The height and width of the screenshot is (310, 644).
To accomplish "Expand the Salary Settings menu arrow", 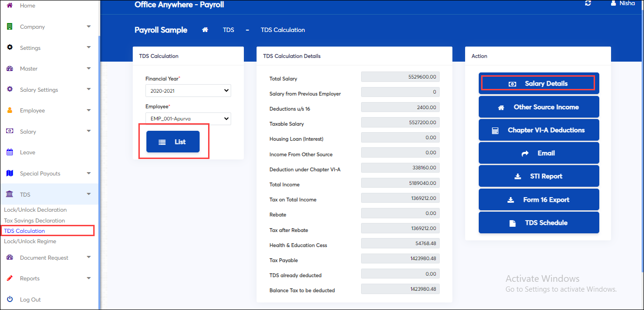I will (89, 89).
